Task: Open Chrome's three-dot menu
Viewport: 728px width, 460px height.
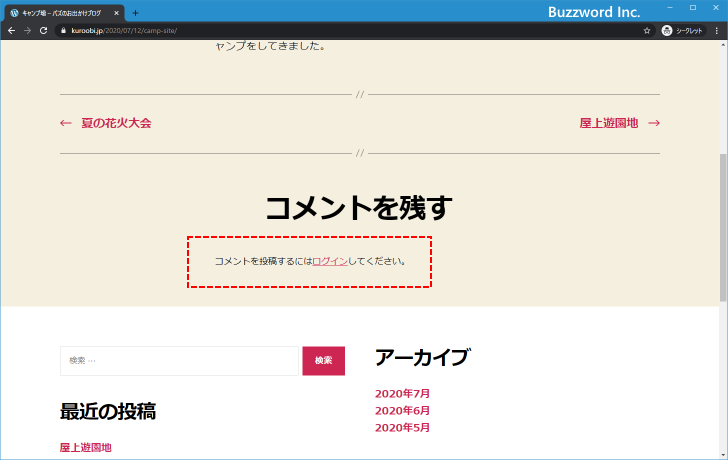Action: click(717, 31)
